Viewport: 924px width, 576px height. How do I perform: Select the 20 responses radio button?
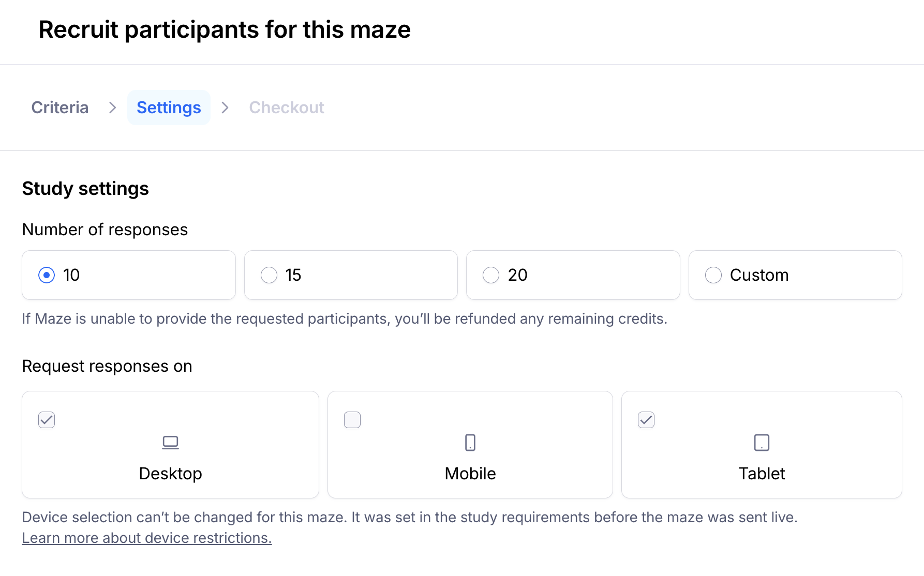coord(491,275)
